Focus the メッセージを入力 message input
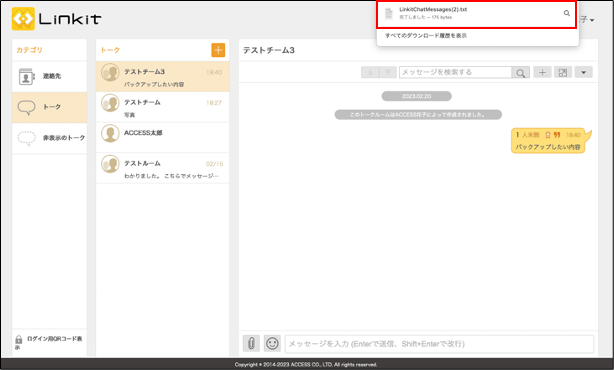 (439, 344)
